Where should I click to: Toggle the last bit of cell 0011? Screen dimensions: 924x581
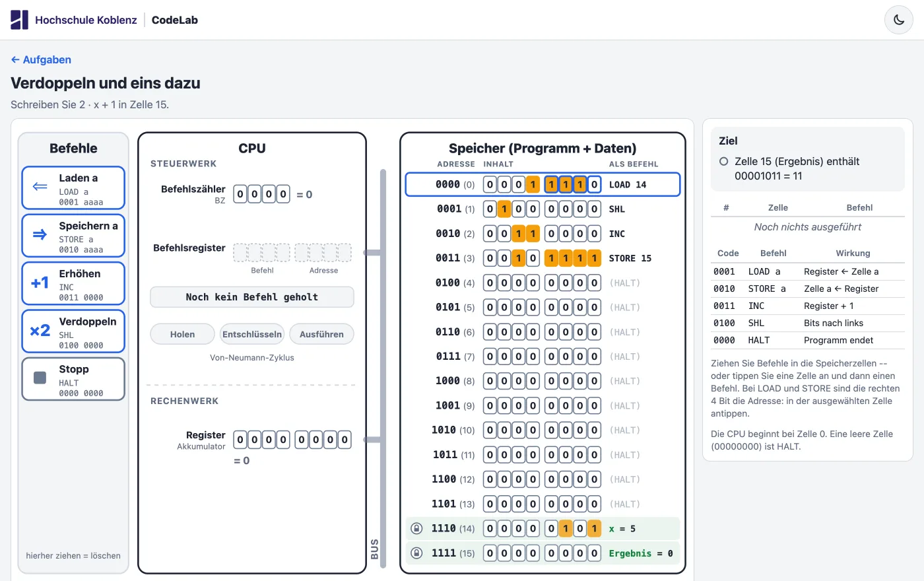coord(594,258)
